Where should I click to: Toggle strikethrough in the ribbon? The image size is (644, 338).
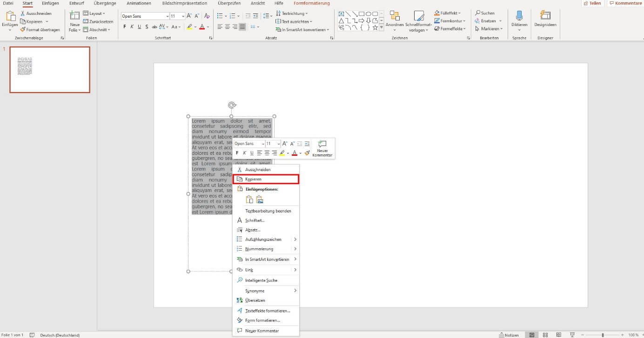coord(154,27)
